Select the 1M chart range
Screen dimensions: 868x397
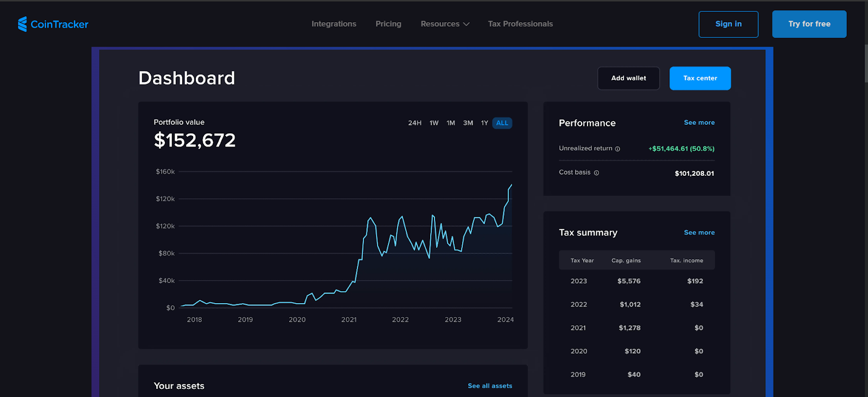(x=451, y=123)
